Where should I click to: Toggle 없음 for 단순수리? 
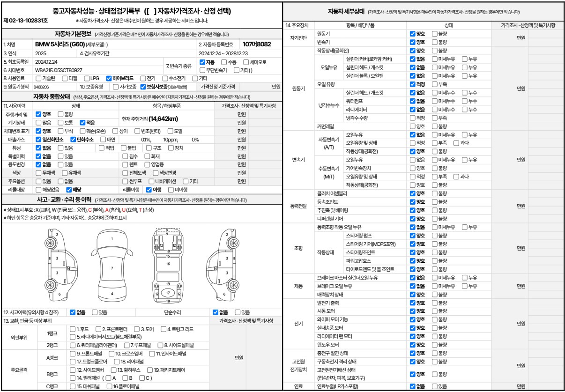(216, 312)
